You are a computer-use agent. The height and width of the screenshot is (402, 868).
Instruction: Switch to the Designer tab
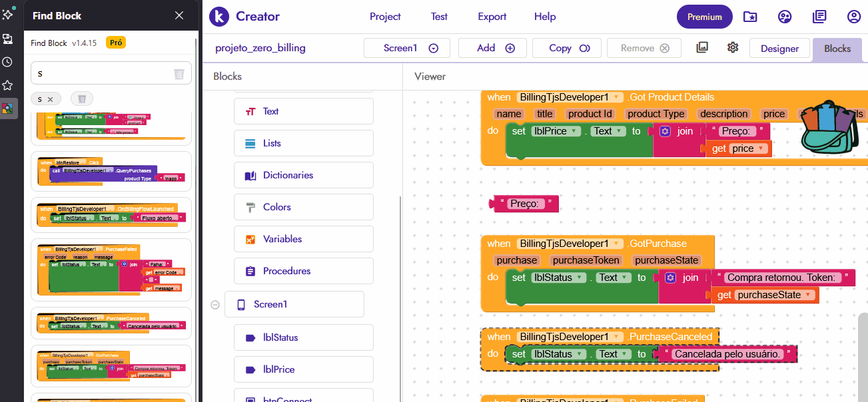point(779,49)
